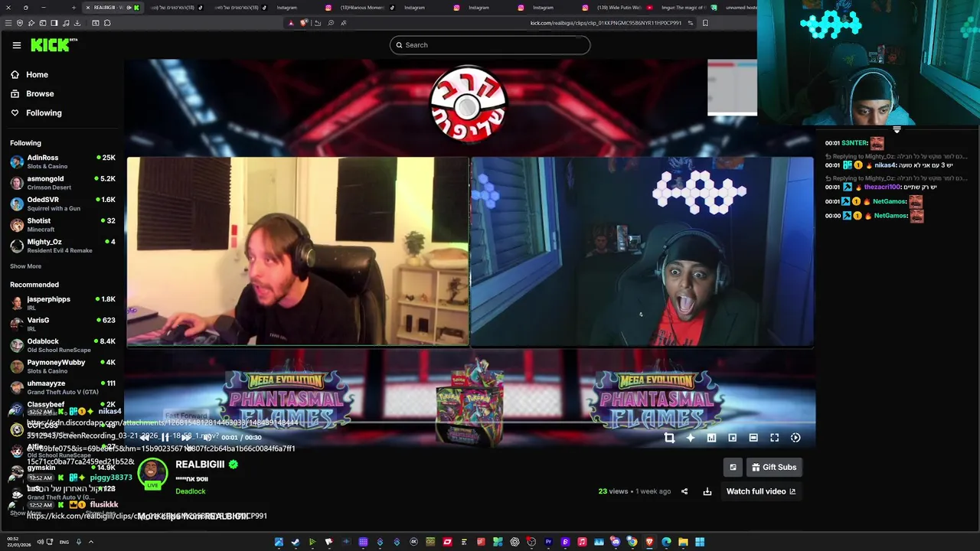Open the jasperphipps recommended channel
This screenshot has width=980, height=551.
63,303
